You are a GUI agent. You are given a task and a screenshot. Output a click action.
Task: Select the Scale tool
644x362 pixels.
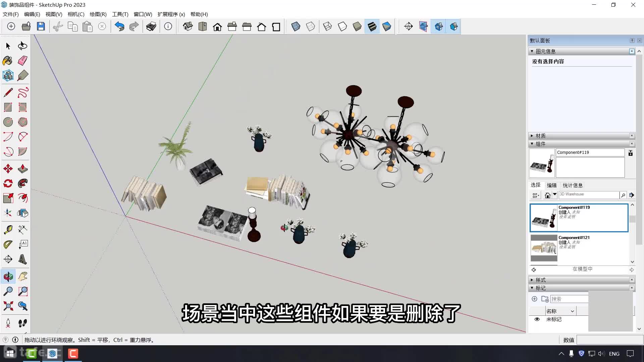[8, 198]
